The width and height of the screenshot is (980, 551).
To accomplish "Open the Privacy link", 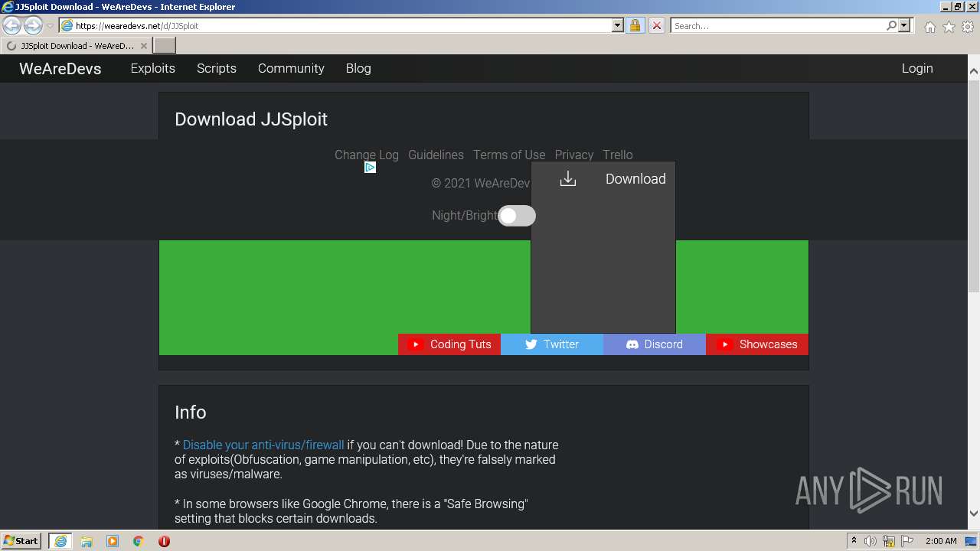I will [x=574, y=155].
